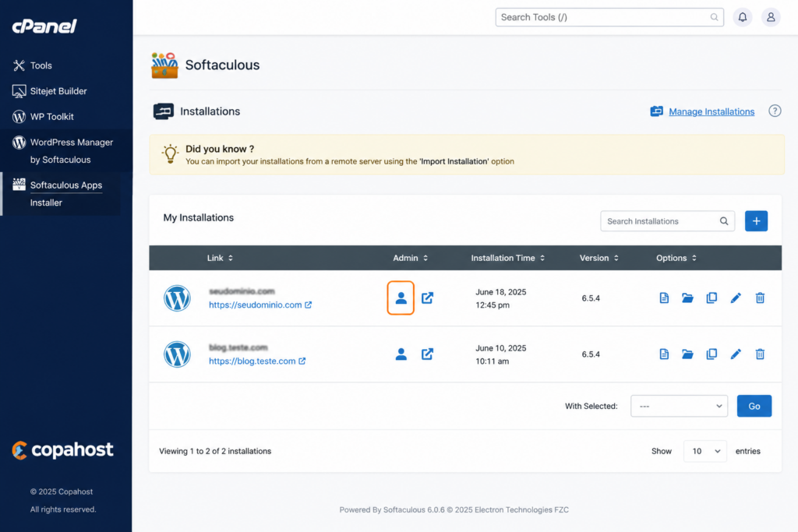Edit the seudominio.com installation
Image resolution: width=798 pixels, height=532 pixels.
[x=736, y=298]
